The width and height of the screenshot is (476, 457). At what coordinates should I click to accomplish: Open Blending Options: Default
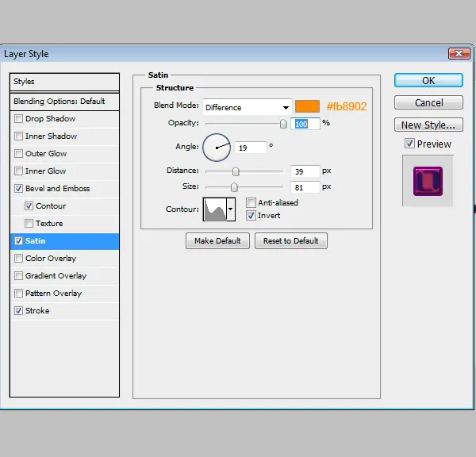coord(64,101)
